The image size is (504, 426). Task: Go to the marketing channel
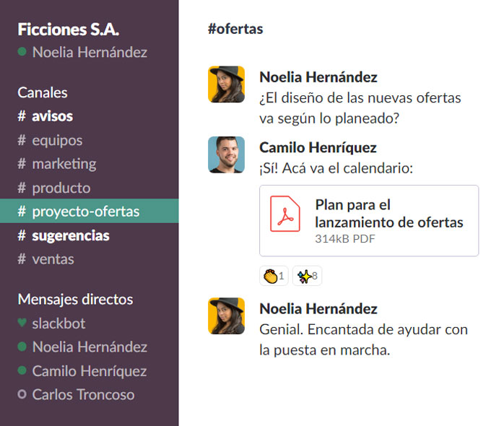tap(64, 164)
